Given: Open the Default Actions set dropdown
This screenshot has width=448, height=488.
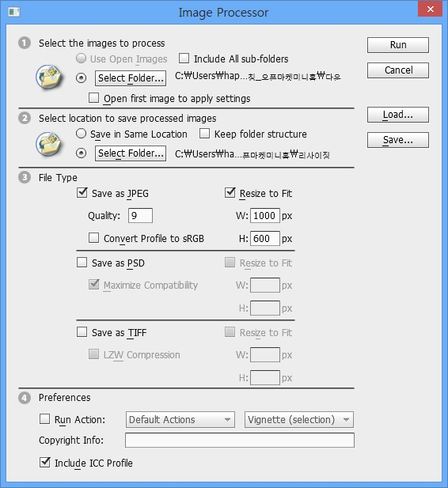Looking at the screenshot, I should coord(180,419).
